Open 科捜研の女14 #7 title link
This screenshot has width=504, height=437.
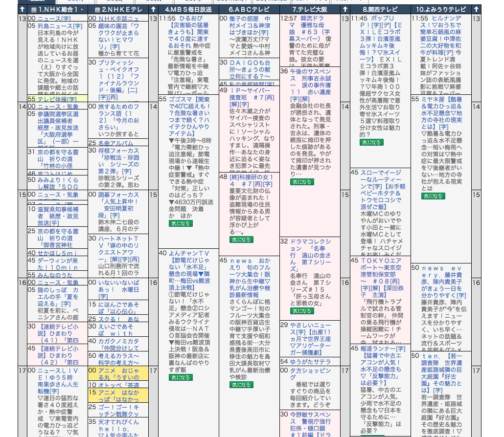(251, 180)
